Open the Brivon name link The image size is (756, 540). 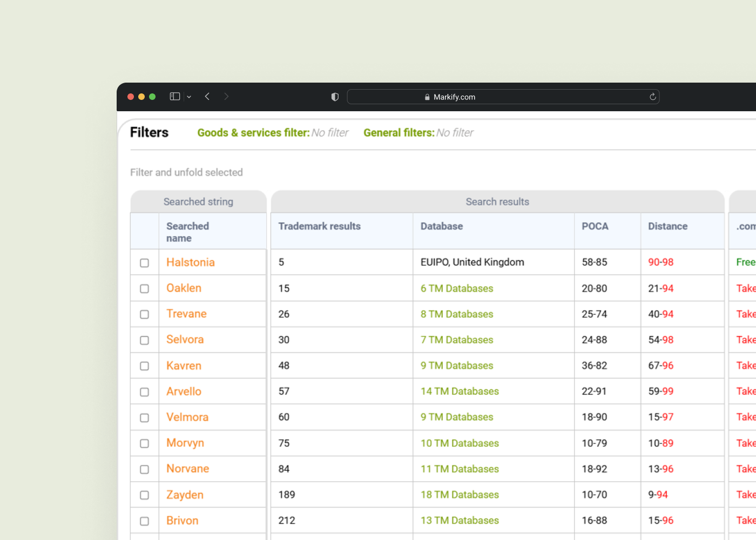click(183, 521)
